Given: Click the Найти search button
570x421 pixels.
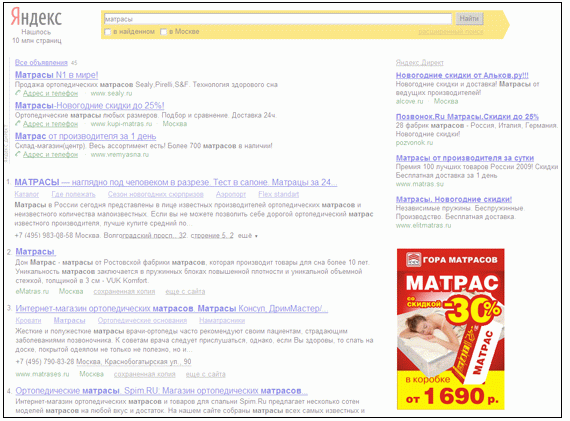Looking at the screenshot, I should (469, 18).
